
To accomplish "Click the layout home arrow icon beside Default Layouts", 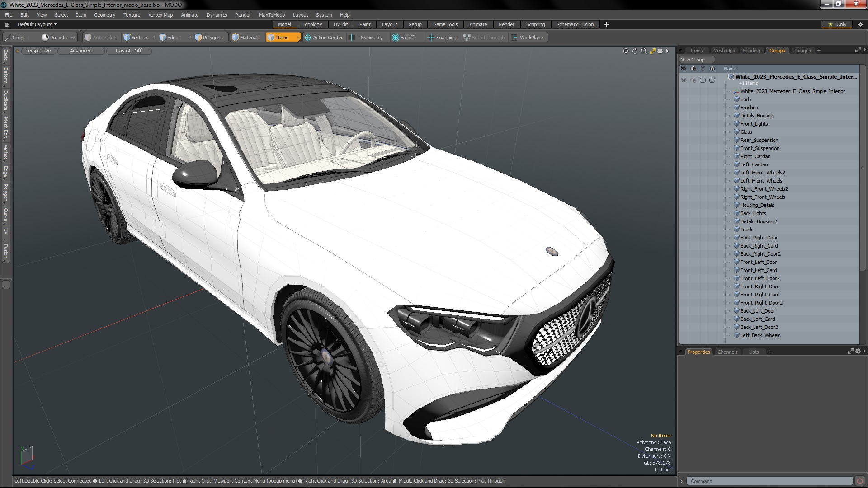I will (x=6, y=24).
